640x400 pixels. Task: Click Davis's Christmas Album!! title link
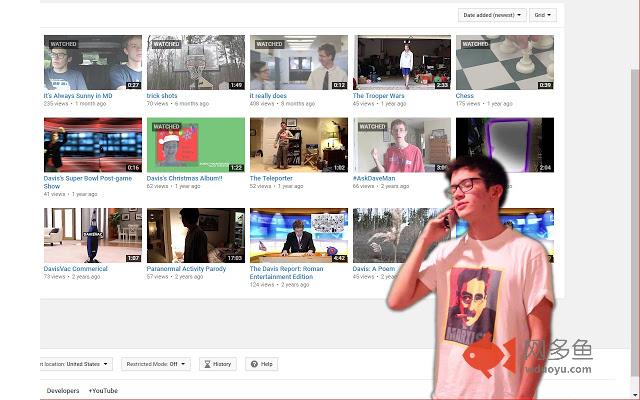[x=184, y=178]
